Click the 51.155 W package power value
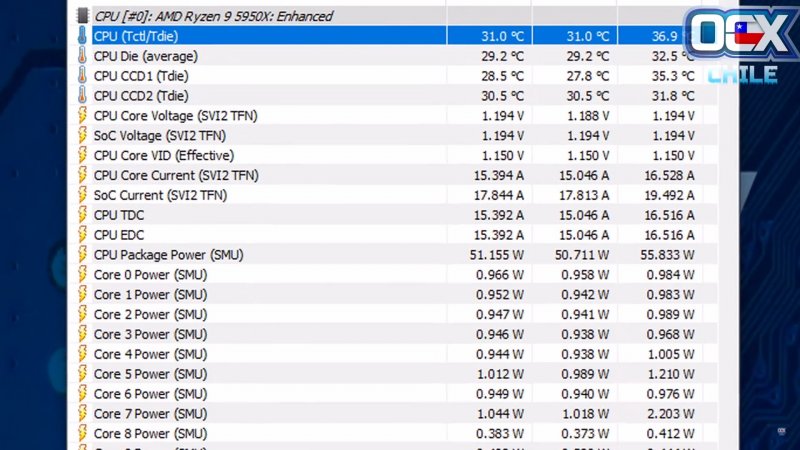The height and width of the screenshot is (450, 800). (x=496, y=255)
